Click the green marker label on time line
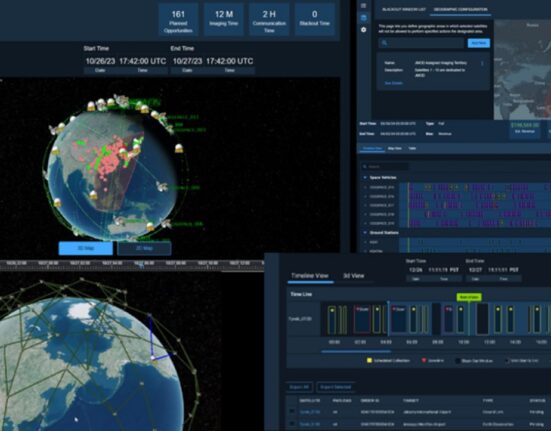 (469, 297)
